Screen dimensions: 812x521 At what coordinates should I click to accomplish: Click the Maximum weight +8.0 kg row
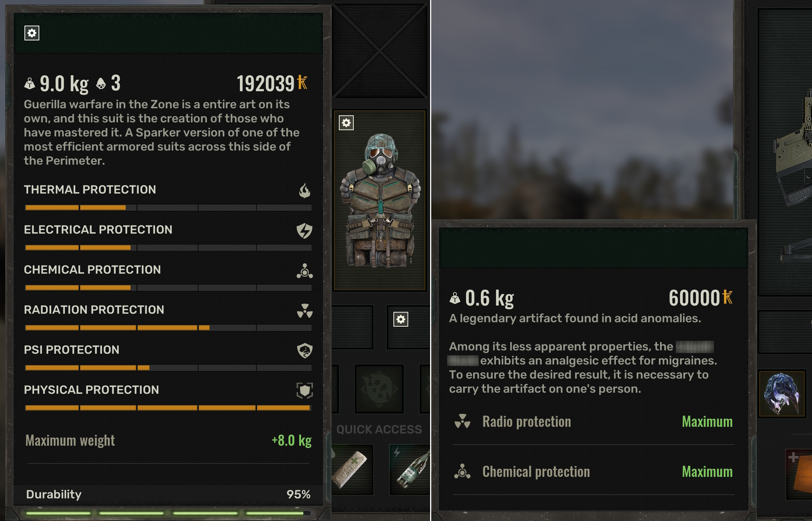(x=168, y=441)
